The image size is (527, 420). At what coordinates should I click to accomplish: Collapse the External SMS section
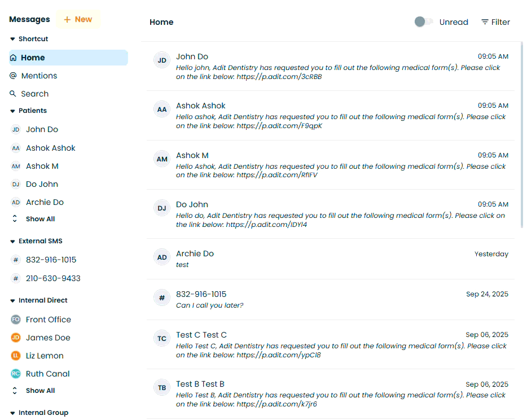(13, 241)
